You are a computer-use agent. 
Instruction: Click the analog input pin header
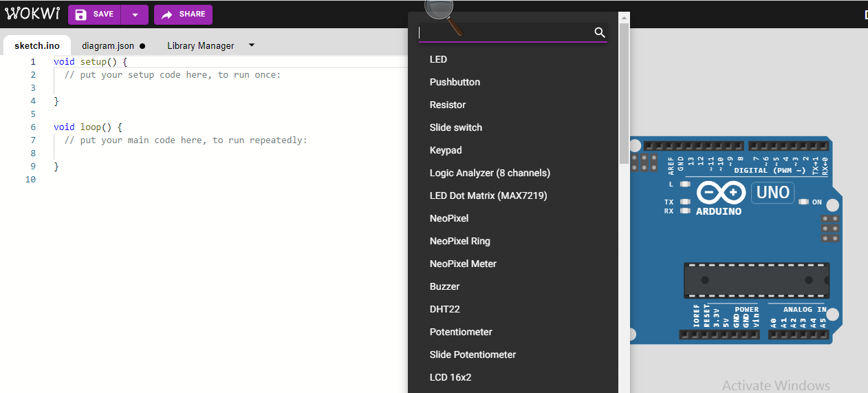(x=799, y=335)
